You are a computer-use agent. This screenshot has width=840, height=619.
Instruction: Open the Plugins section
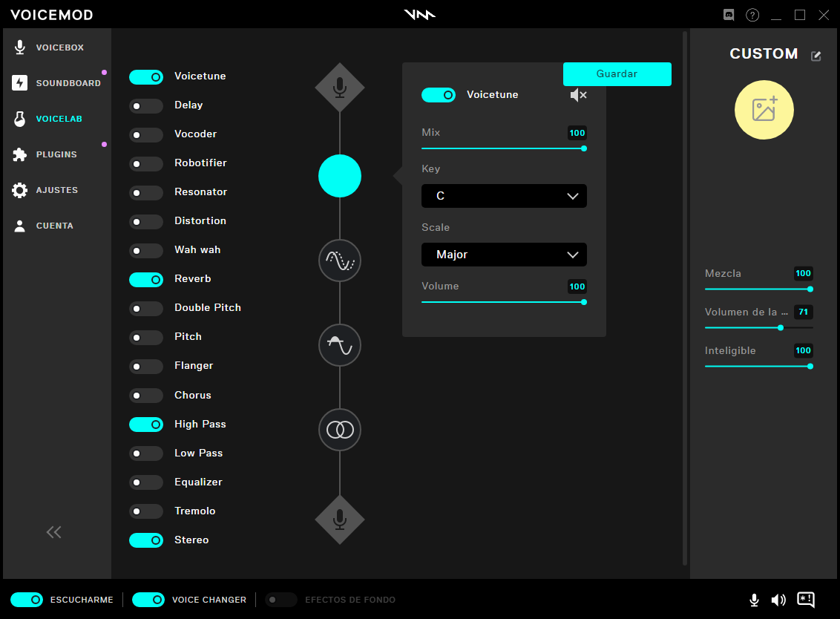pos(45,154)
